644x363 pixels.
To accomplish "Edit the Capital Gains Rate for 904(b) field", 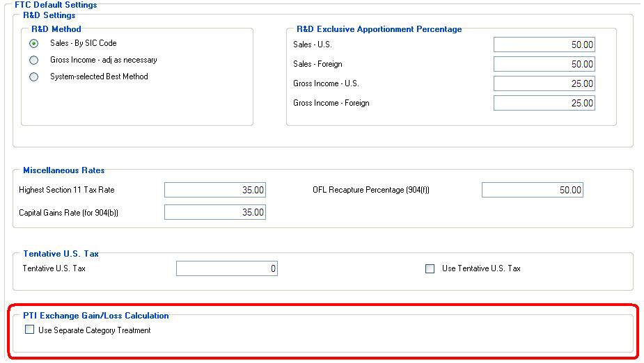I will point(214,212).
